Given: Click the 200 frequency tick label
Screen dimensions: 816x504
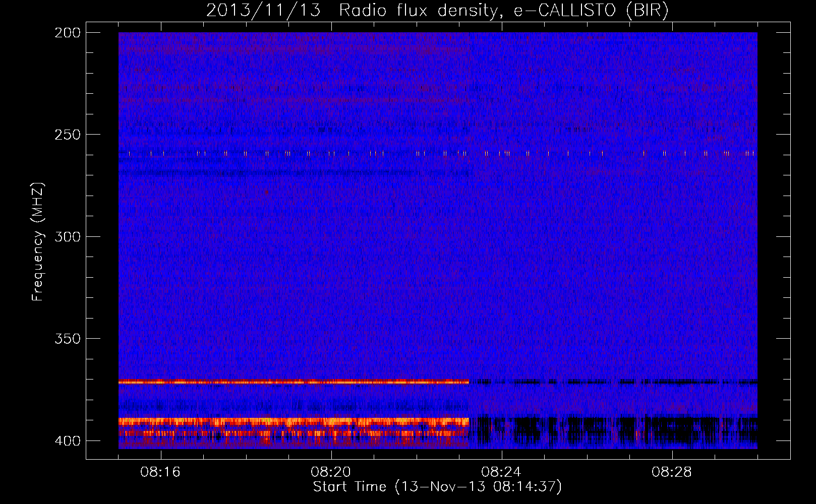Looking at the screenshot, I should [68, 33].
